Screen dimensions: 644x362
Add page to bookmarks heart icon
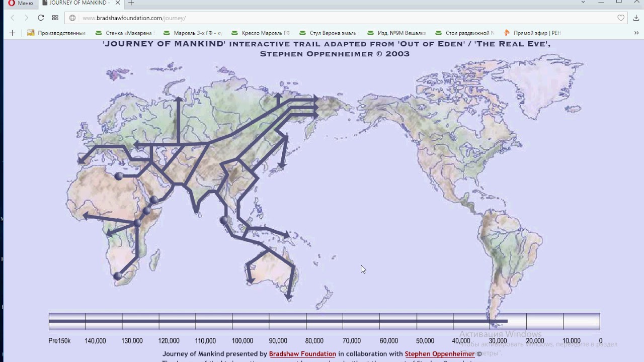(x=621, y=18)
